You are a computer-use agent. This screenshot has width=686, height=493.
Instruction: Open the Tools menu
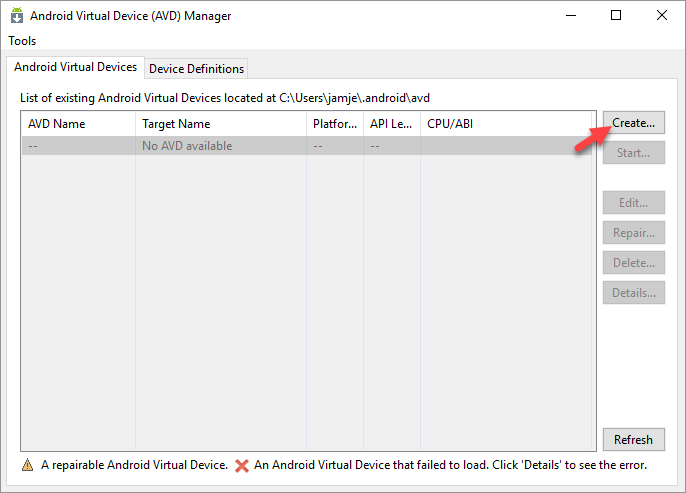22,41
